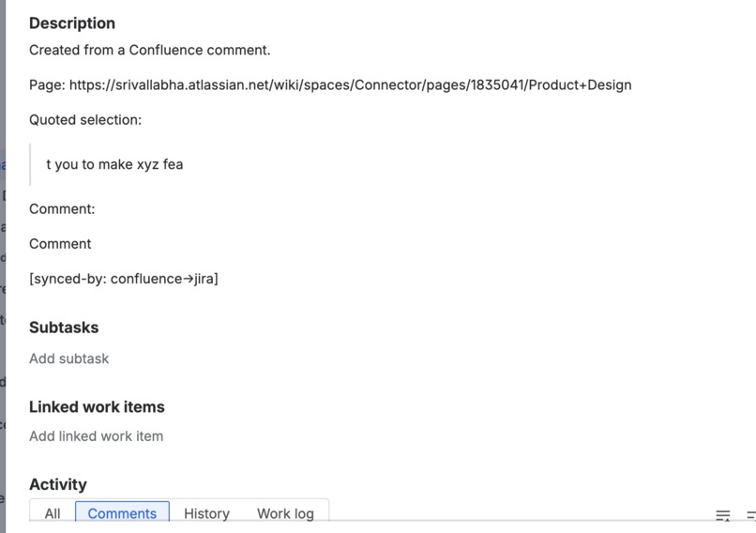This screenshot has height=533, width=756.
Task: Open the All activity tab
Action: click(53, 513)
